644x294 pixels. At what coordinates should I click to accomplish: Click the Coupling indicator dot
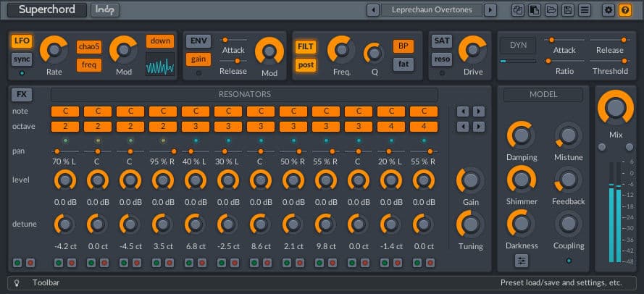point(569,261)
